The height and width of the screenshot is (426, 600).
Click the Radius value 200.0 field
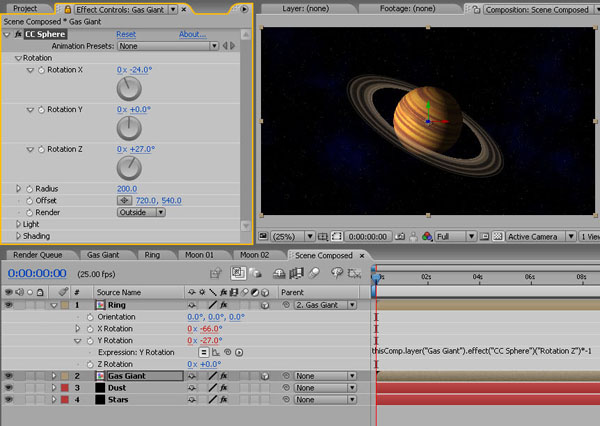point(127,188)
